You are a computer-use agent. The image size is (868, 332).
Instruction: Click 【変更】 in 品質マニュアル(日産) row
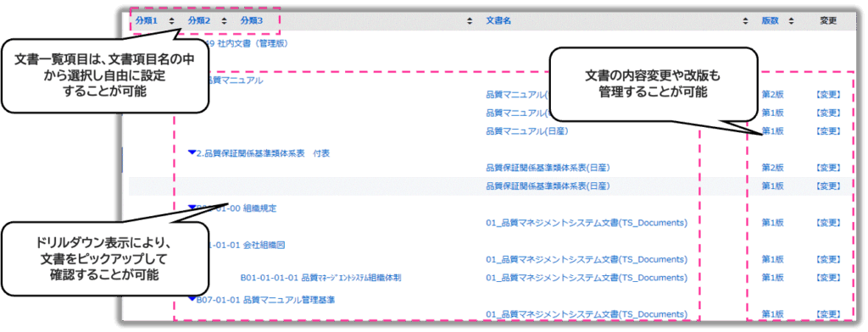tap(829, 131)
